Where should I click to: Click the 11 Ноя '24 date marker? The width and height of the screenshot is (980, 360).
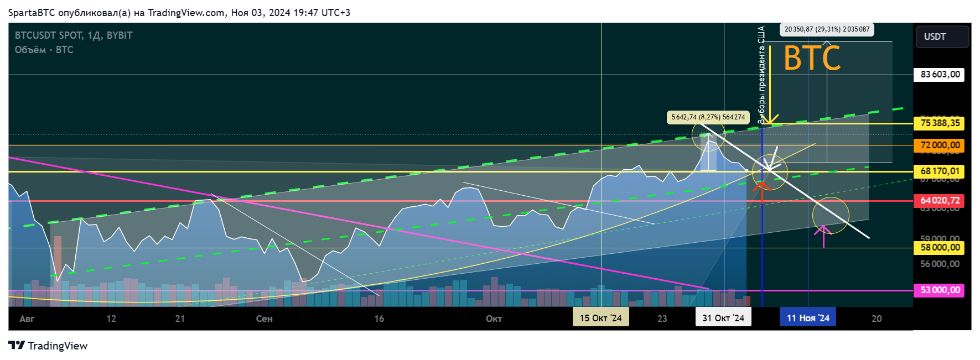(x=808, y=318)
